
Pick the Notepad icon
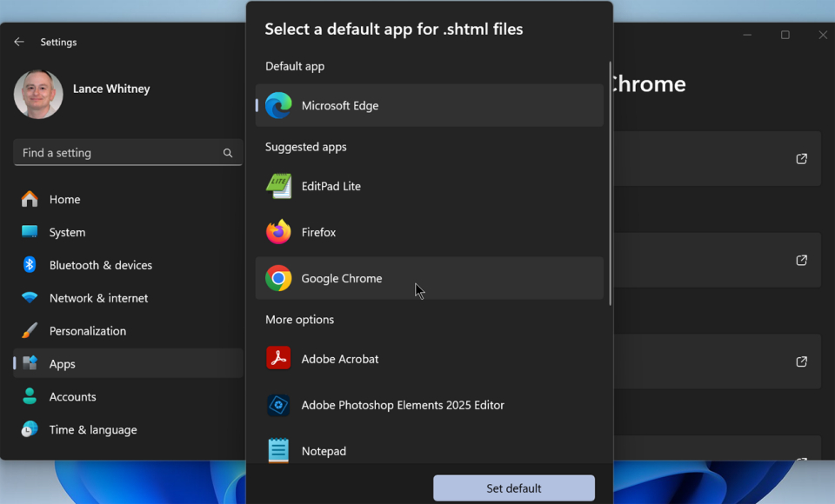coord(278,450)
